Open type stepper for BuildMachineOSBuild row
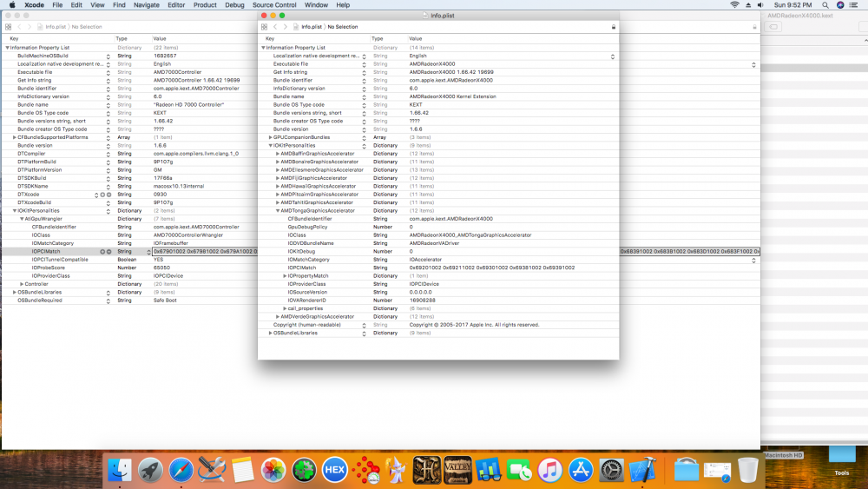 point(108,56)
